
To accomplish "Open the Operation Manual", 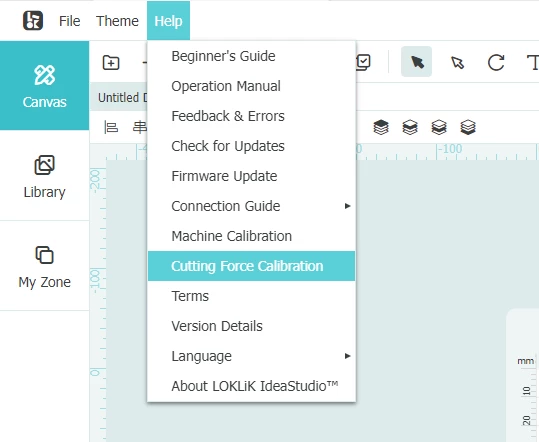I will pyautogui.click(x=251, y=86).
